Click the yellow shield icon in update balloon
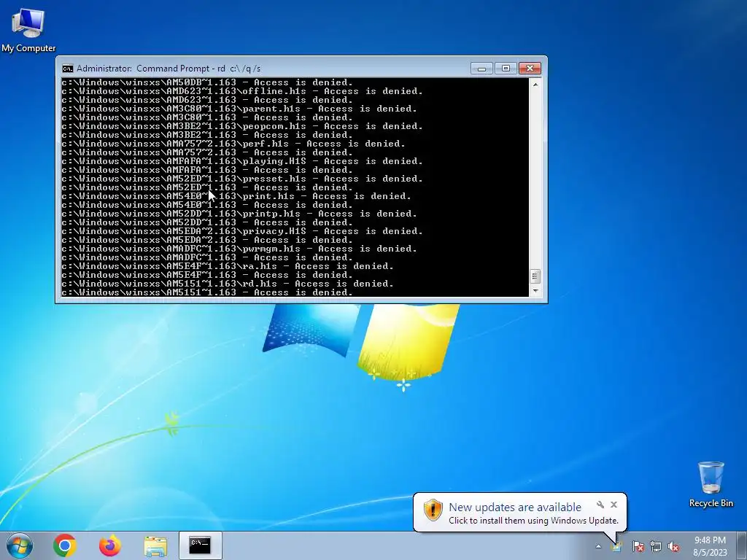Image resolution: width=747 pixels, height=560 pixels. coord(433,510)
